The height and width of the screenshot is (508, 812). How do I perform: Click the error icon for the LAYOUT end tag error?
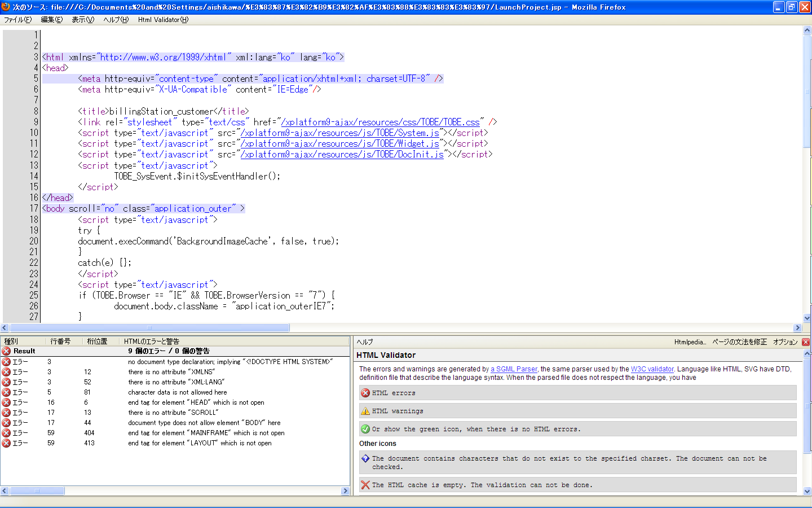7,443
